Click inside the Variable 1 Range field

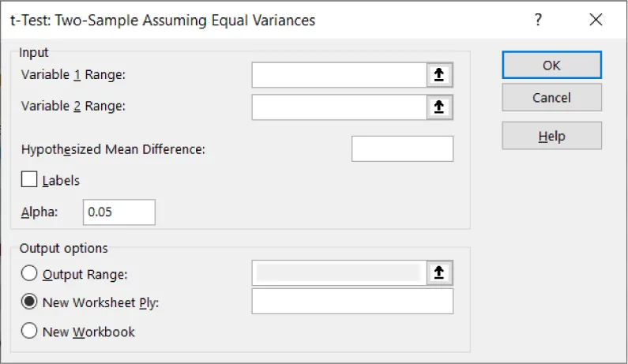click(340, 75)
